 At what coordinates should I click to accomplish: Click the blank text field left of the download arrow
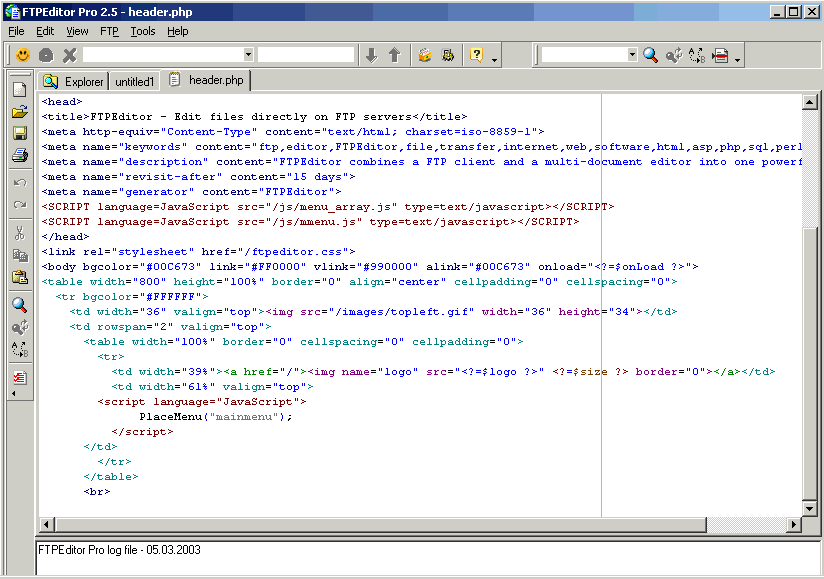coord(306,55)
